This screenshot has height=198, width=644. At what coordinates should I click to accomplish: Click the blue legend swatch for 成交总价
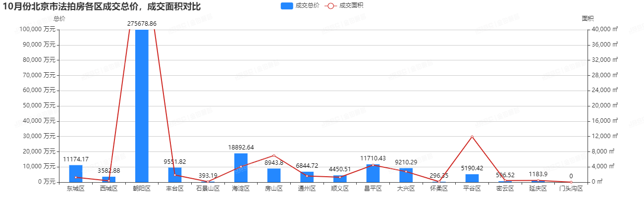coord(287,6)
